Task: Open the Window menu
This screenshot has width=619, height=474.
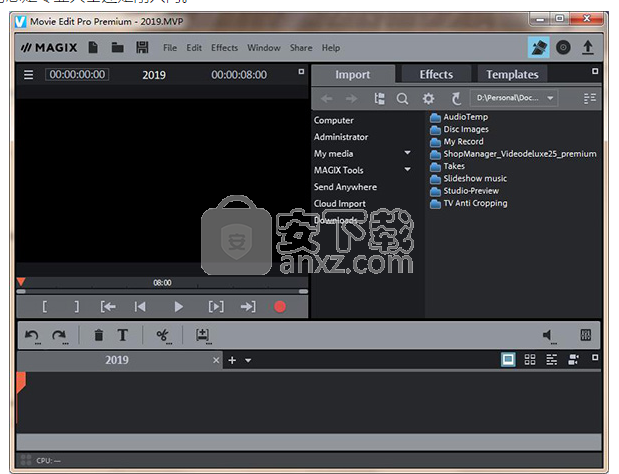Action: 264,48
